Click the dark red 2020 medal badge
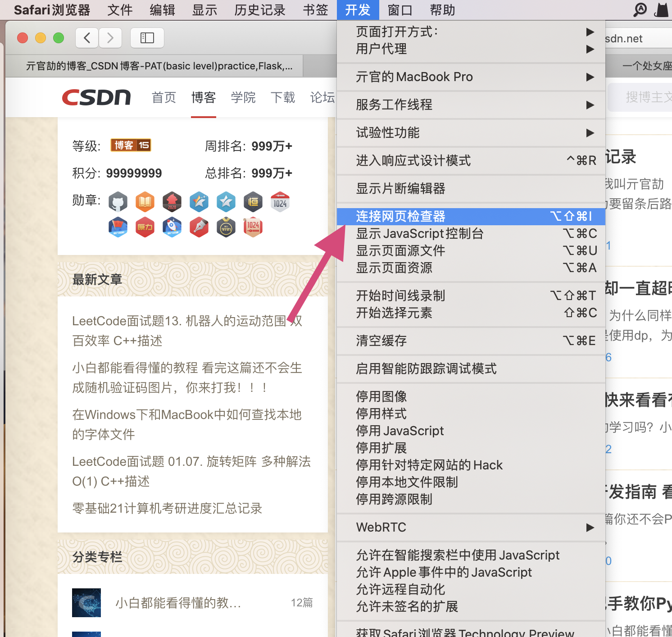Screen dimensions: 672x637 pyautogui.click(x=172, y=202)
